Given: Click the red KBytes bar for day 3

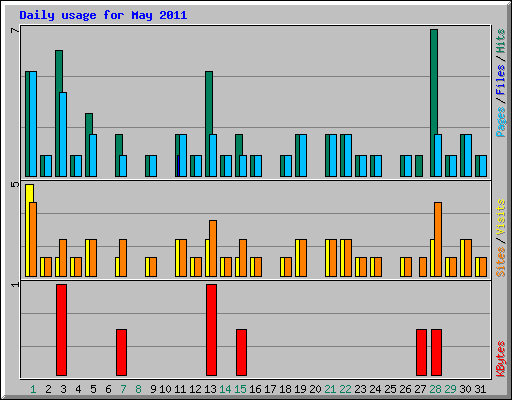Looking at the screenshot, I should [61, 330].
